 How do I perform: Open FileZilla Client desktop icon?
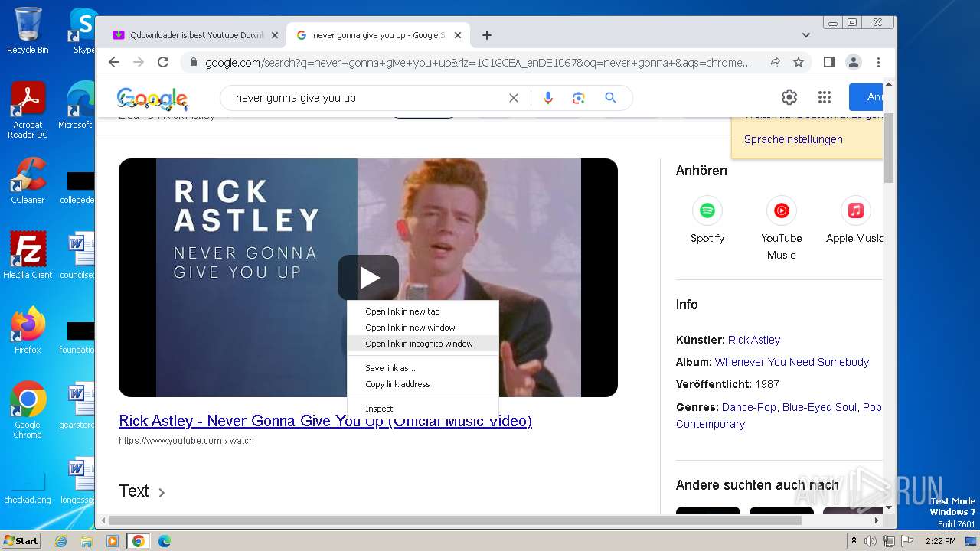pos(28,255)
